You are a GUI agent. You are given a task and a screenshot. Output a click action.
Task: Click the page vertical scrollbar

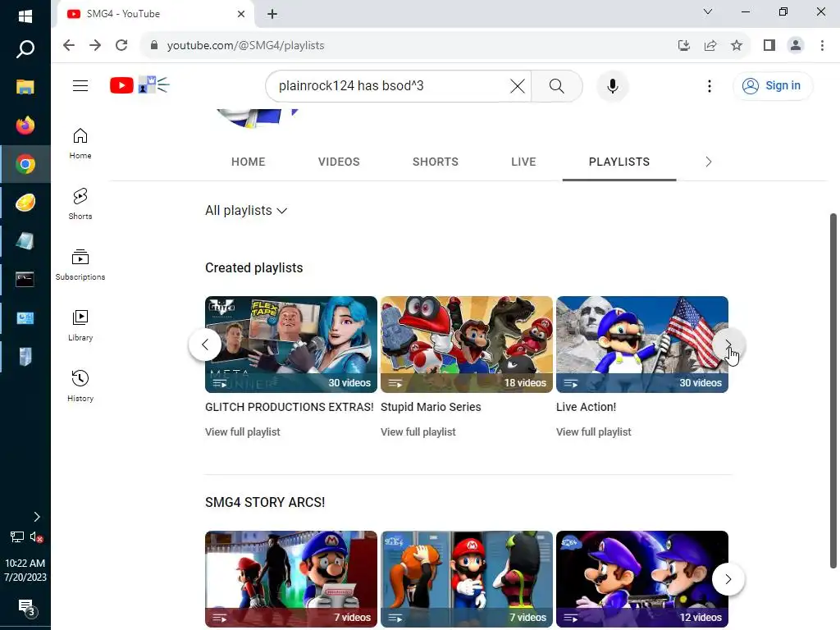click(833, 391)
